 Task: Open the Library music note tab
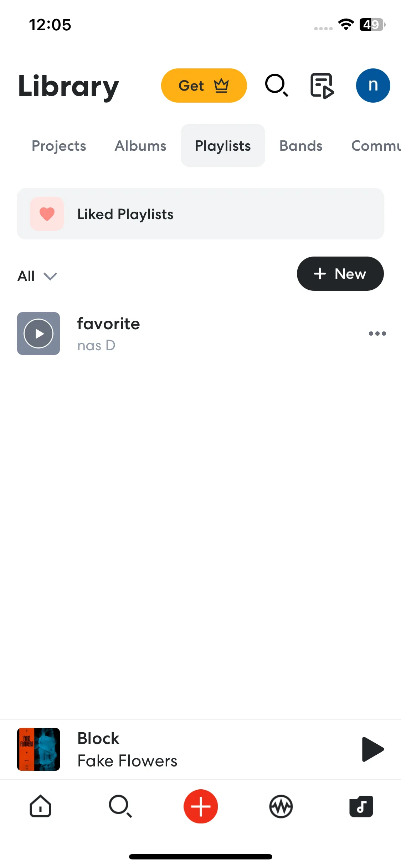pos(361,806)
